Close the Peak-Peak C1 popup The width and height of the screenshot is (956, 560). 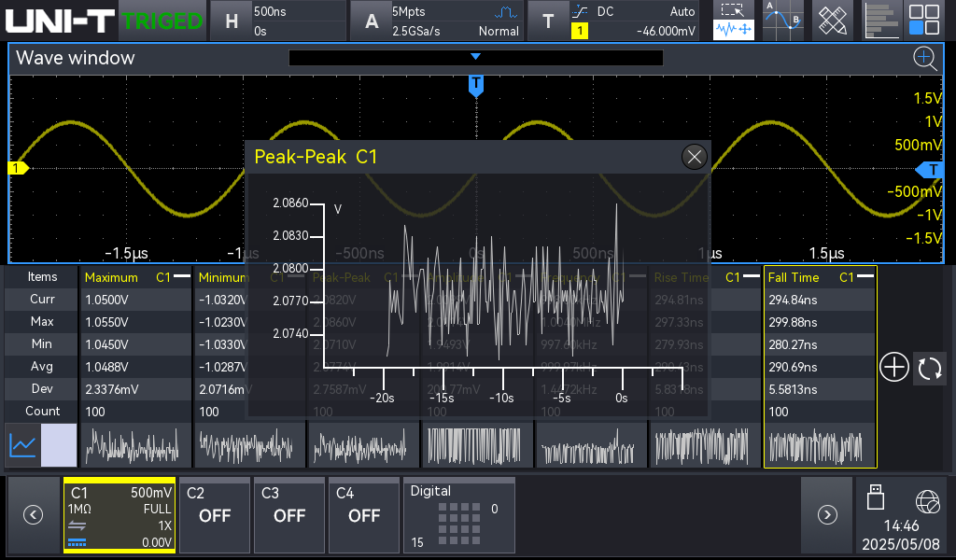[694, 157]
